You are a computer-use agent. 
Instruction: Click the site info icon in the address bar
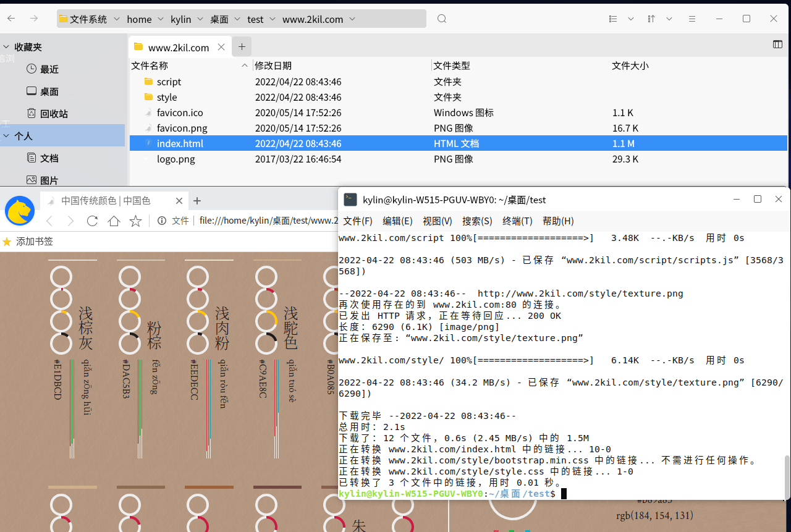coord(162,221)
